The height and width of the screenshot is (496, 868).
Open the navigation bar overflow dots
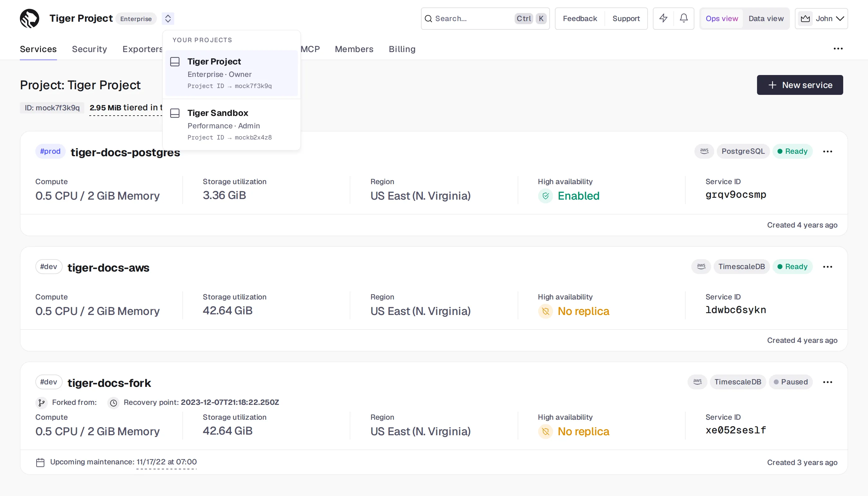tap(838, 49)
